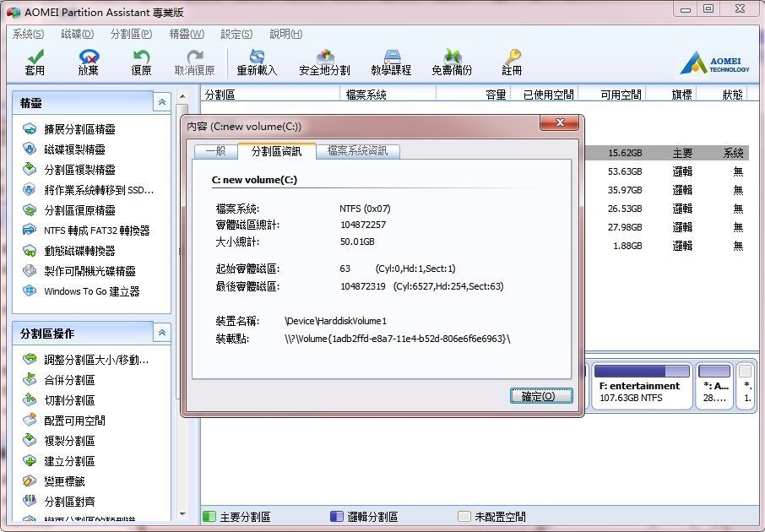Select the 配置可用空間 operation
765x532 pixels.
74,421
